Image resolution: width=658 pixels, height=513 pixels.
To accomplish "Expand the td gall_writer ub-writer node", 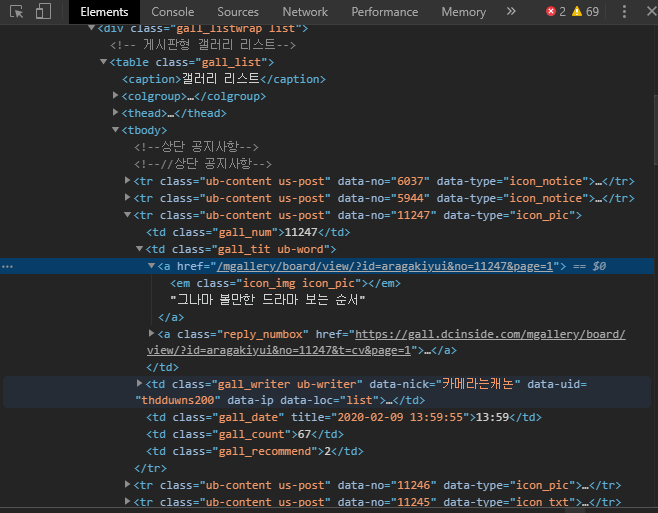I will (x=139, y=383).
